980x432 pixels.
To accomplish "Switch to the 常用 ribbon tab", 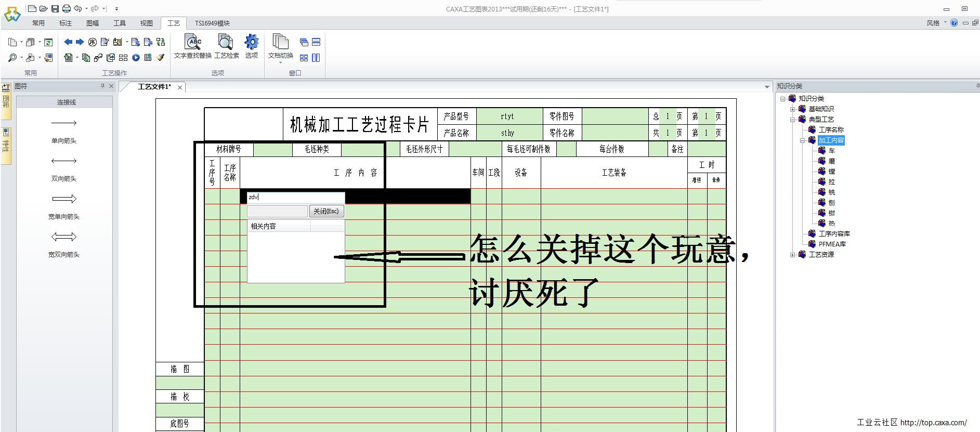I will click(38, 23).
